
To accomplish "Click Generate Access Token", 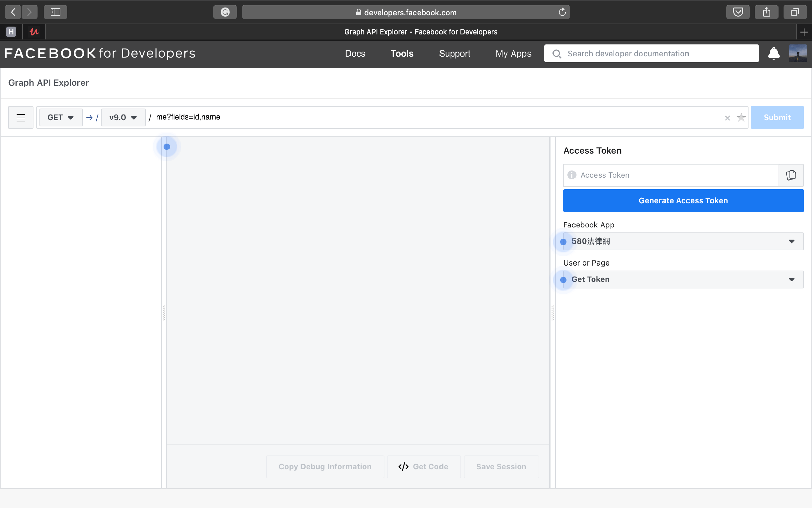I will click(683, 200).
